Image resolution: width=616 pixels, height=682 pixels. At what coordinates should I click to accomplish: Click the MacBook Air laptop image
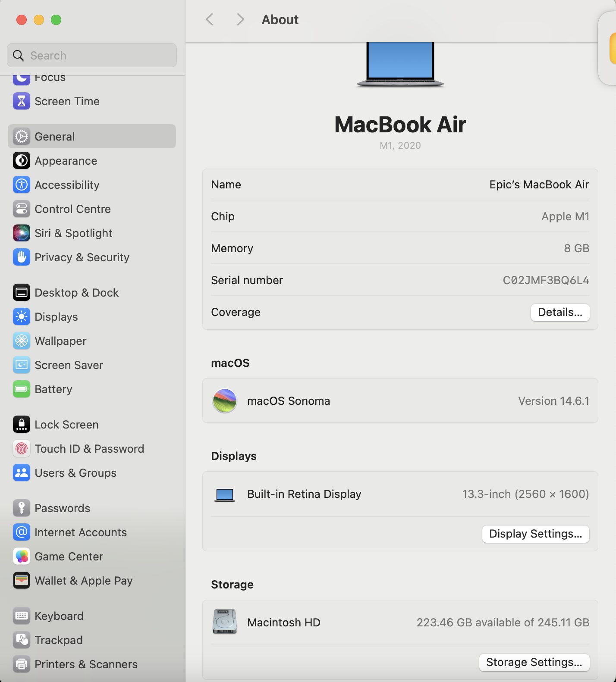[x=400, y=65]
